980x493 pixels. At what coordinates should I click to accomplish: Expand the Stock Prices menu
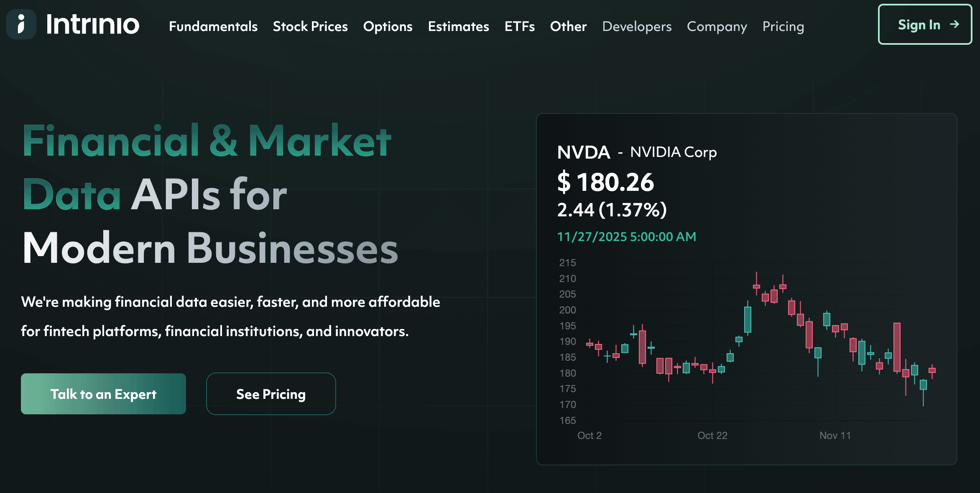click(310, 26)
